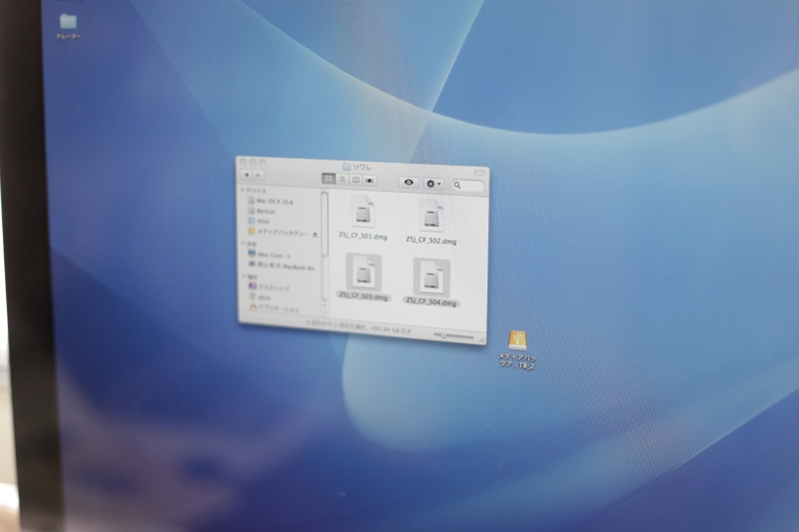This screenshot has width=799, height=532.
Task: Switch Finder to list view
Action: [x=343, y=181]
